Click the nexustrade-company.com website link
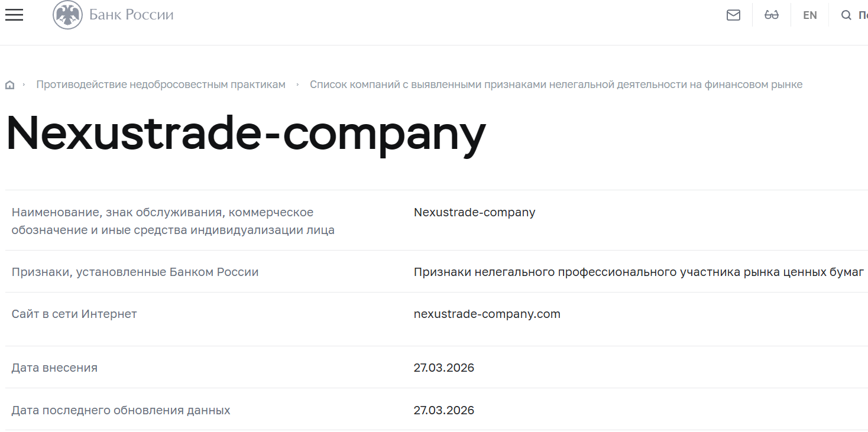 tap(487, 313)
